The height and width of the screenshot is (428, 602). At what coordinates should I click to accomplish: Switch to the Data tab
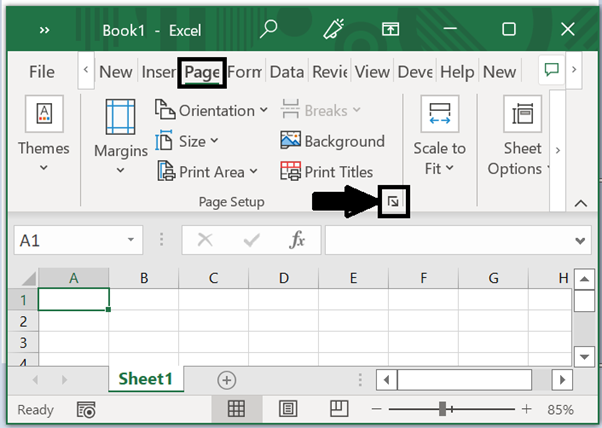[286, 72]
